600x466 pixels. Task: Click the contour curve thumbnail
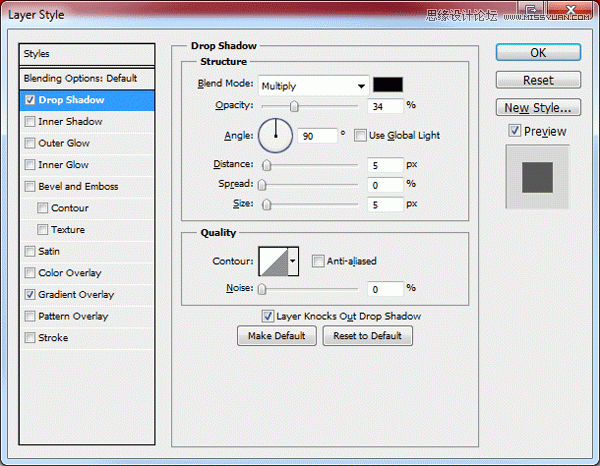(x=273, y=262)
